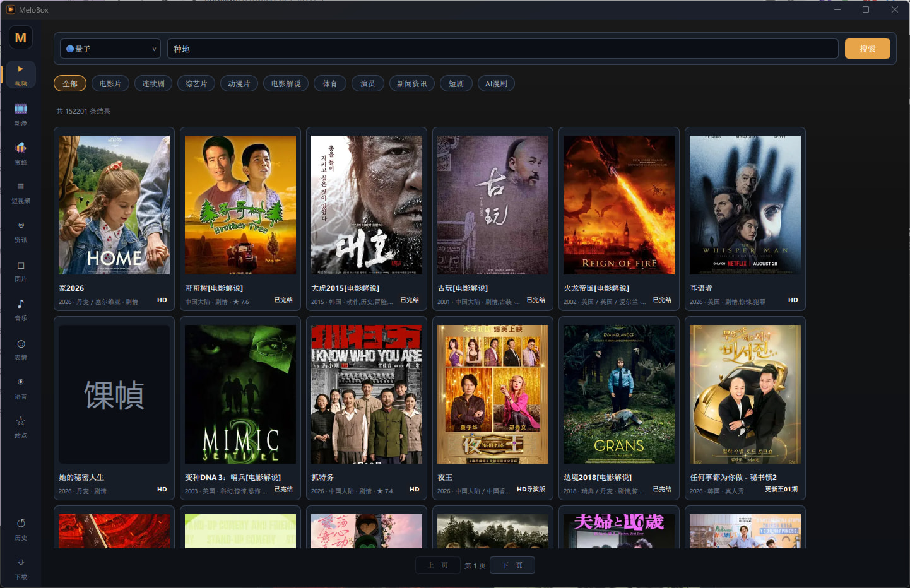Show 历史 viewing history
This screenshot has height=588, width=910.
21,530
